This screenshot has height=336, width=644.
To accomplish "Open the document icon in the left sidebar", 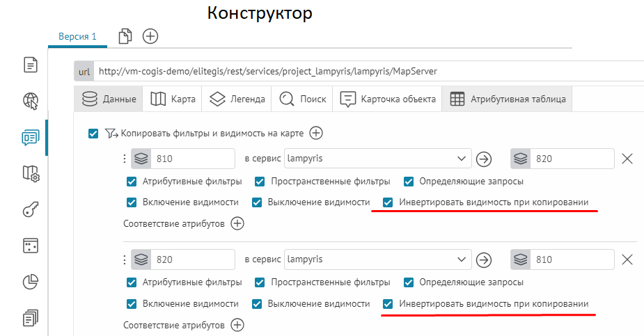I will pos(31,65).
